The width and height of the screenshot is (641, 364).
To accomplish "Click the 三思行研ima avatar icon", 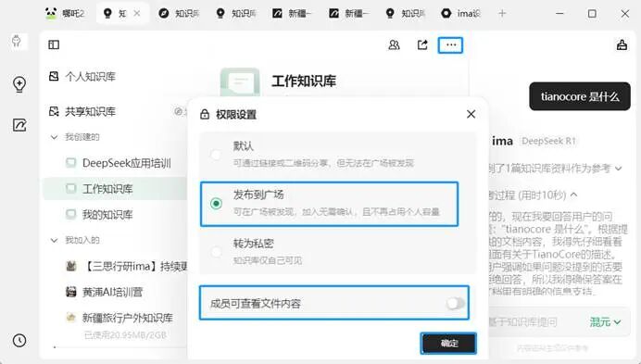I will [x=71, y=266].
